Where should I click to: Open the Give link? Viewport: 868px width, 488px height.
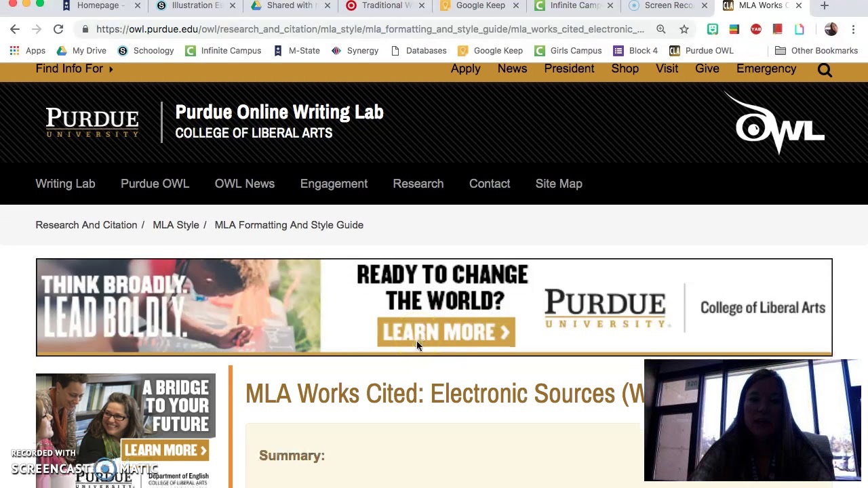[707, 68]
